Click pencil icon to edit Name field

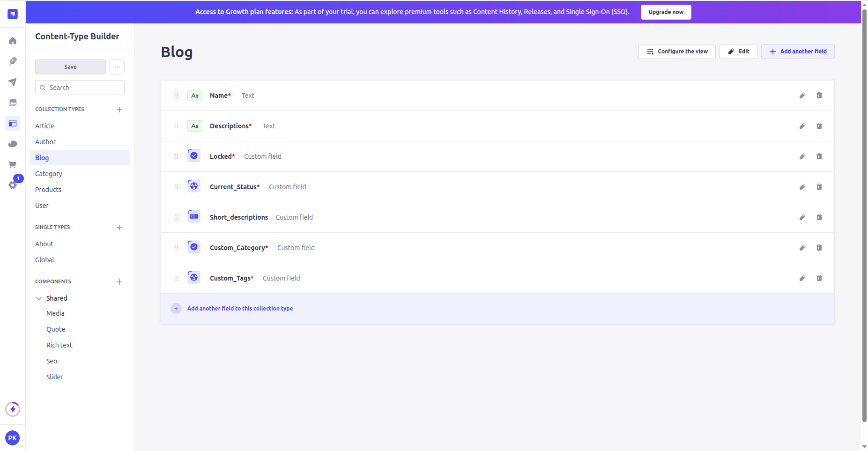click(x=802, y=96)
